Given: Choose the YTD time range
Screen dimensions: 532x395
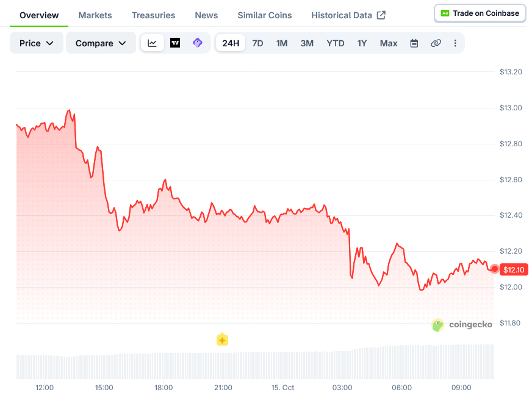Looking at the screenshot, I should (x=335, y=43).
